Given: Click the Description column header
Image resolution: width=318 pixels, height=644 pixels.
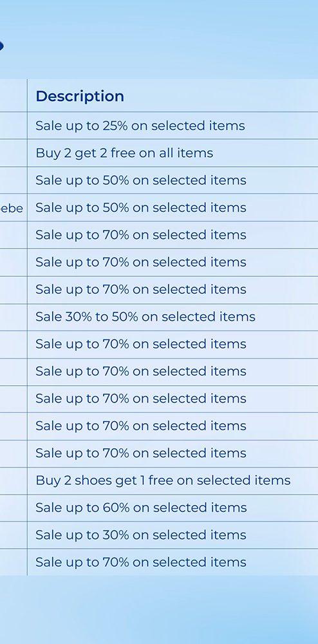Looking at the screenshot, I should (80, 96).
